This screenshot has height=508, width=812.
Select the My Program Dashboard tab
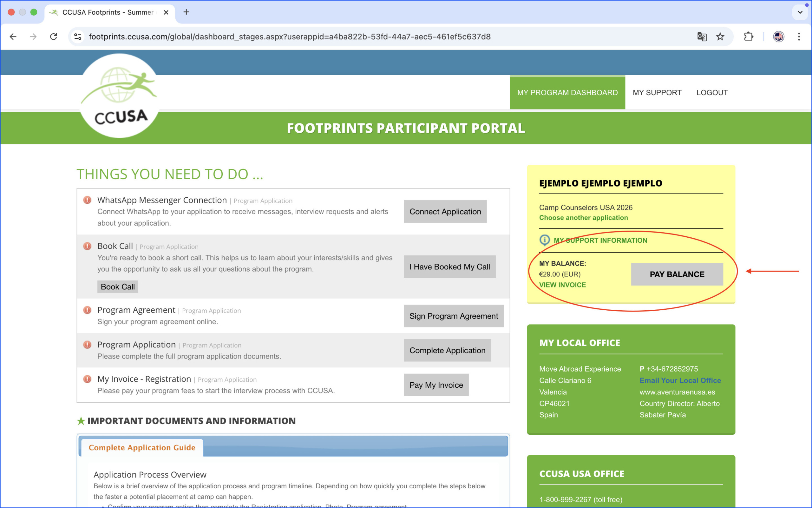point(567,93)
